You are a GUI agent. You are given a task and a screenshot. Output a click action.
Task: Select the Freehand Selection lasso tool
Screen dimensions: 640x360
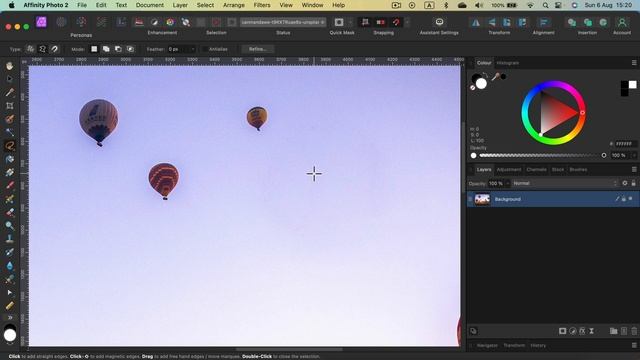tap(10, 146)
